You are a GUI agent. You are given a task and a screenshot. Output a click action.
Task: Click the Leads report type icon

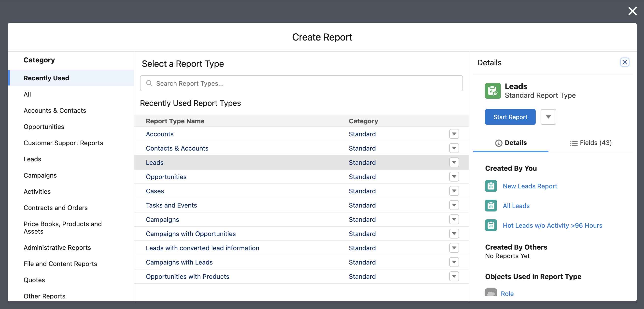492,91
